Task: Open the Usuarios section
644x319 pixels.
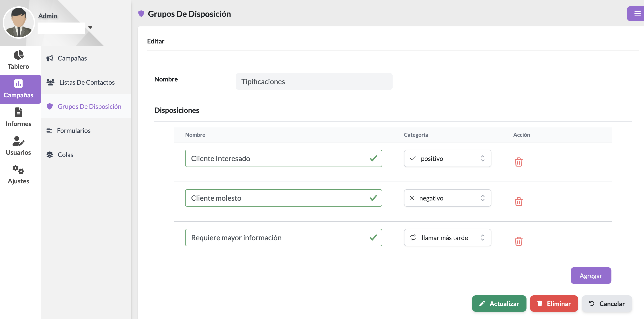Action: 18,146
